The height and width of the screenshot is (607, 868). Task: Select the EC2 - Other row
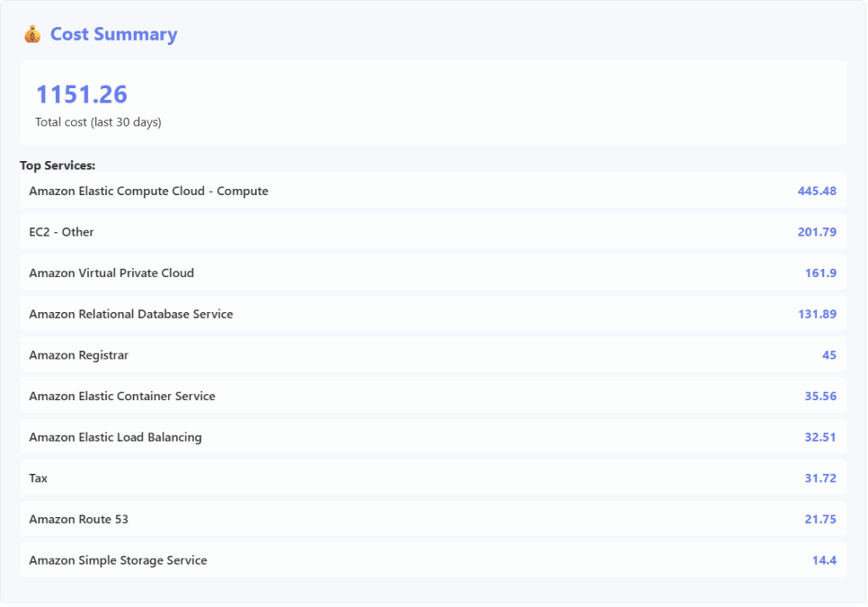tap(61, 231)
